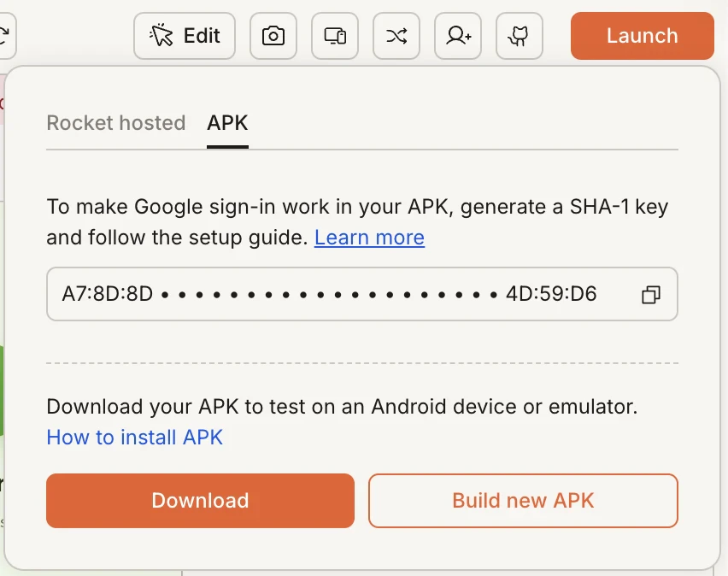This screenshot has height=576, width=728.
Task: Invite a collaborator using the person-add icon
Action: (457, 36)
